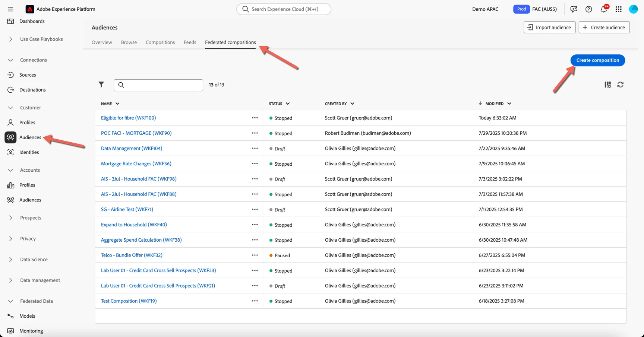
Task: Click the Import audience button
Action: [549, 27]
